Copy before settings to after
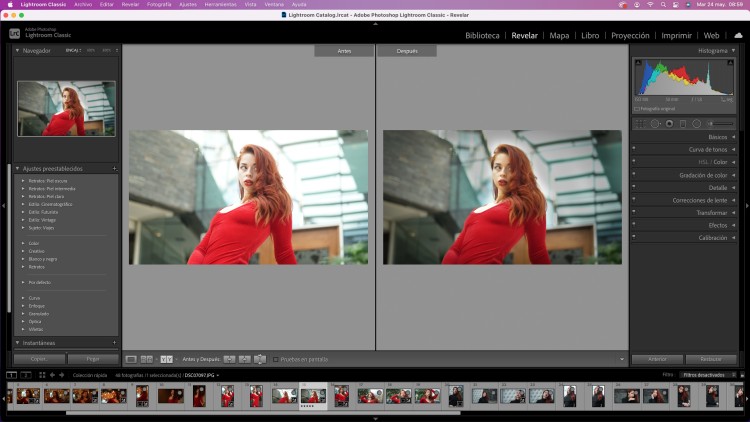 pyautogui.click(x=230, y=359)
